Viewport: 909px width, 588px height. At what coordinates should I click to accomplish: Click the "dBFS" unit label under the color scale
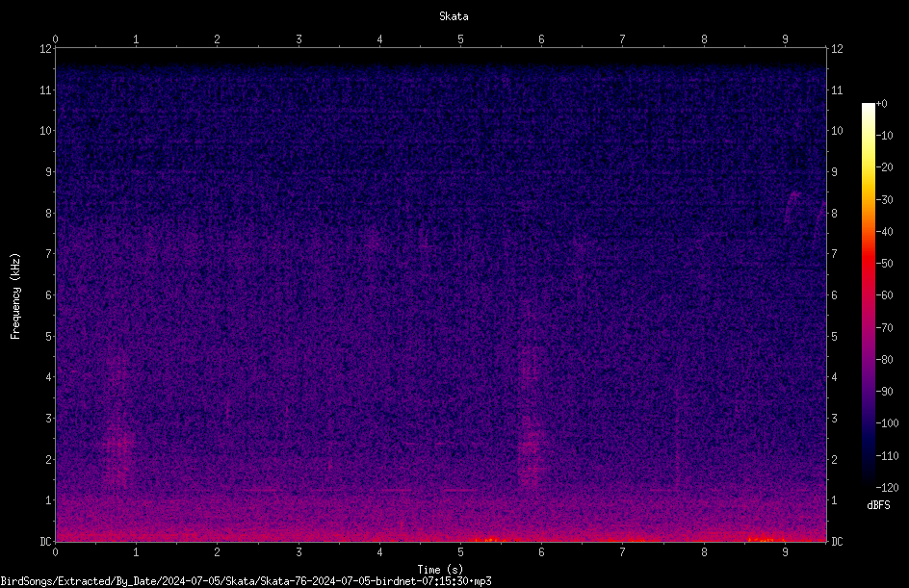(x=878, y=505)
